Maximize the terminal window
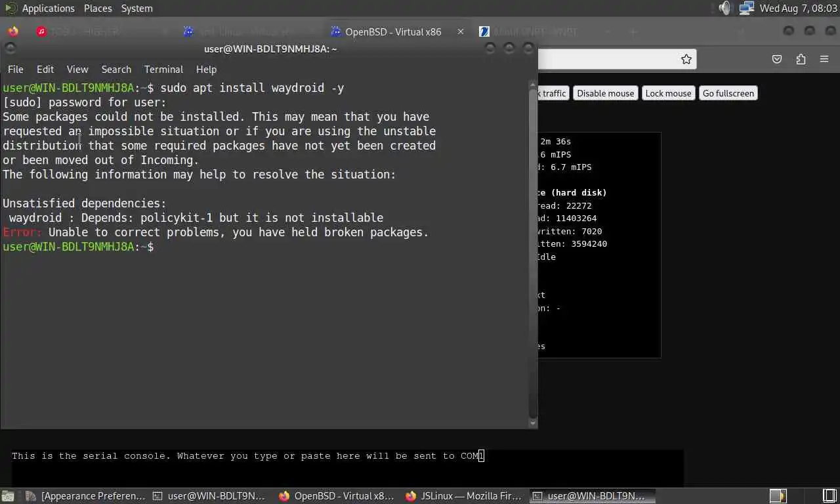The width and height of the screenshot is (840, 504). point(509,49)
